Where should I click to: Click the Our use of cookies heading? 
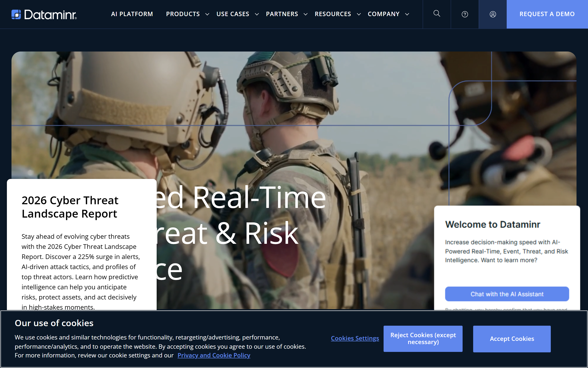tap(54, 323)
